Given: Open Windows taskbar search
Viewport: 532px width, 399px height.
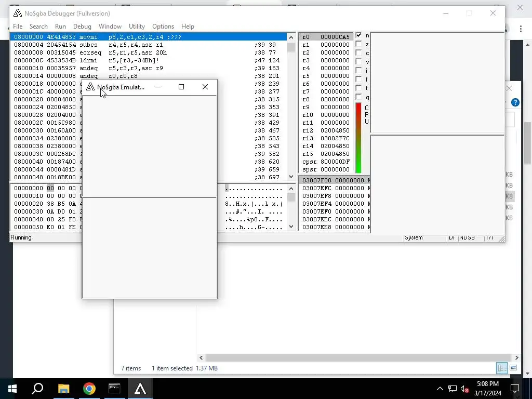Looking at the screenshot, I should (37, 389).
